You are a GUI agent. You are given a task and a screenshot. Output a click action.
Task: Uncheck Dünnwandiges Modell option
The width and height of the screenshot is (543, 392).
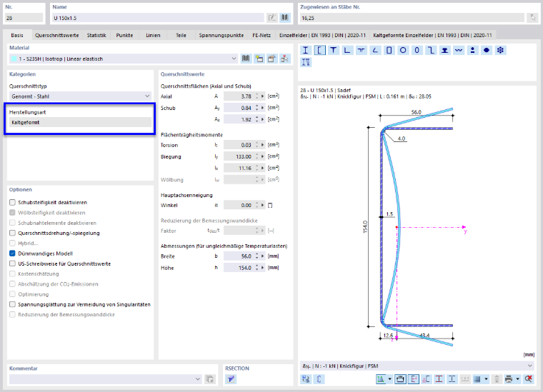[12, 253]
